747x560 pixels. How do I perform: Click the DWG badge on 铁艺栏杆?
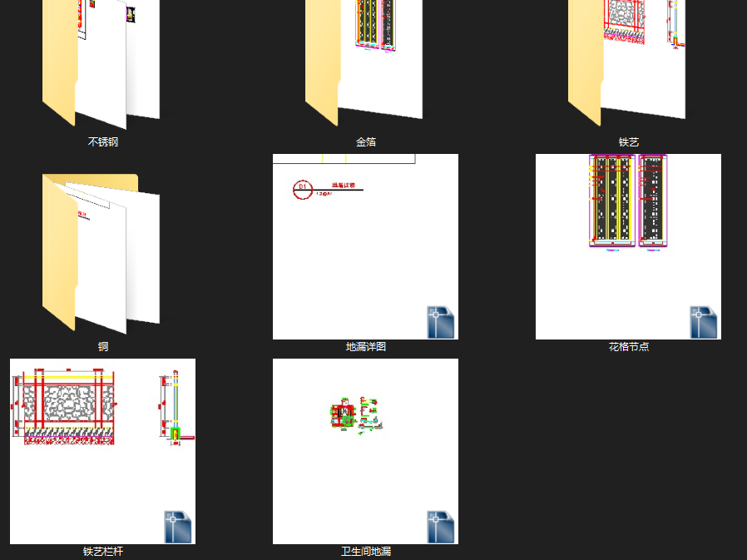[178, 527]
